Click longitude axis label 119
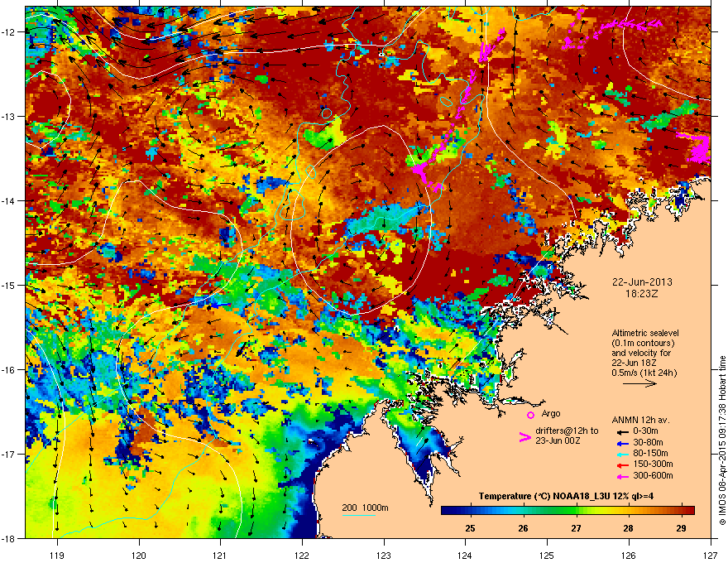The height and width of the screenshot is (563, 728). coord(57,555)
